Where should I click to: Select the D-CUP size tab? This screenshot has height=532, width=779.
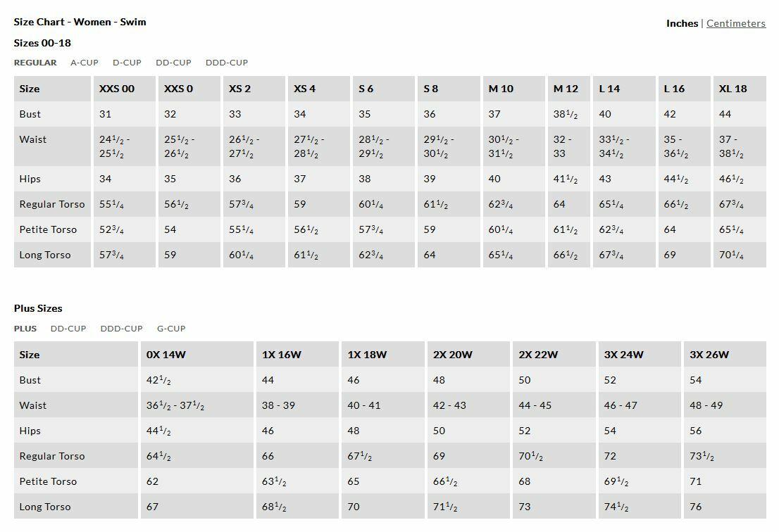point(127,63)
